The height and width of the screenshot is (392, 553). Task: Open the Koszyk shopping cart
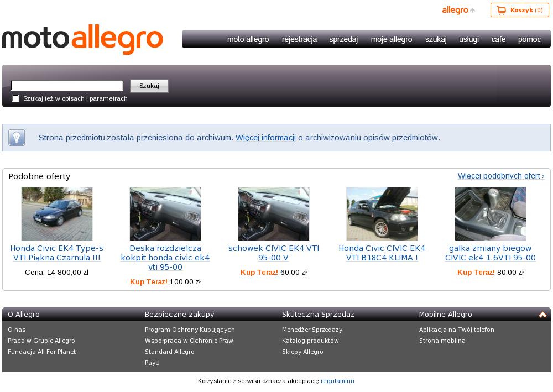pos(519,10)
